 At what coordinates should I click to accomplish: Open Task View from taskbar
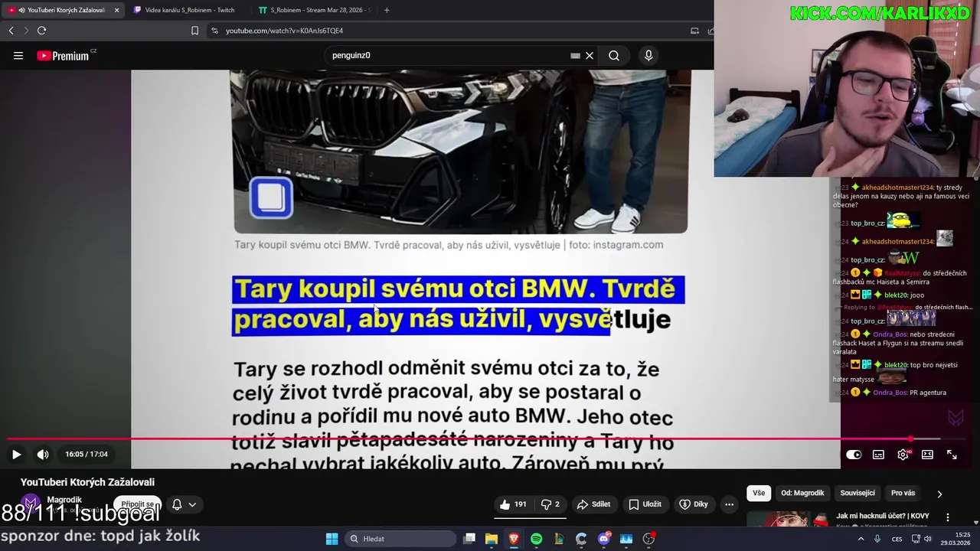[469, 539]
